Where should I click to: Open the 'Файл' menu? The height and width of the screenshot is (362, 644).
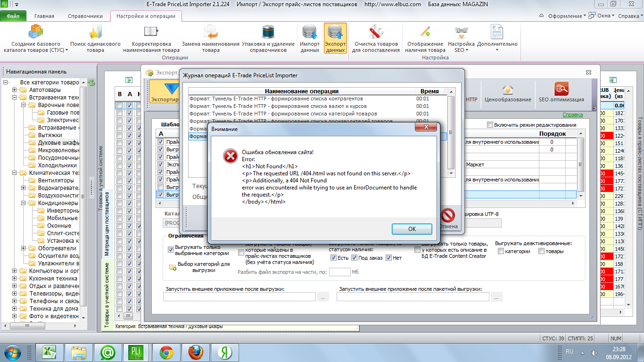(13, 16)
